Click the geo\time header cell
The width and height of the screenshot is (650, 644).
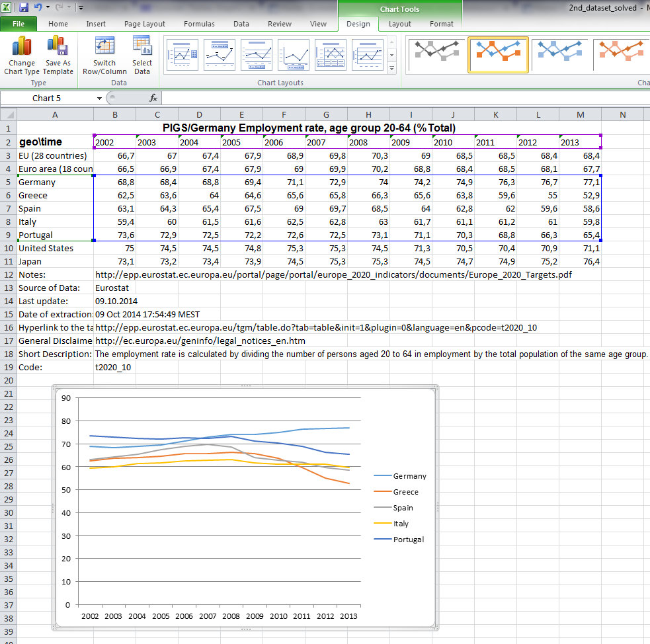[55, 141]
